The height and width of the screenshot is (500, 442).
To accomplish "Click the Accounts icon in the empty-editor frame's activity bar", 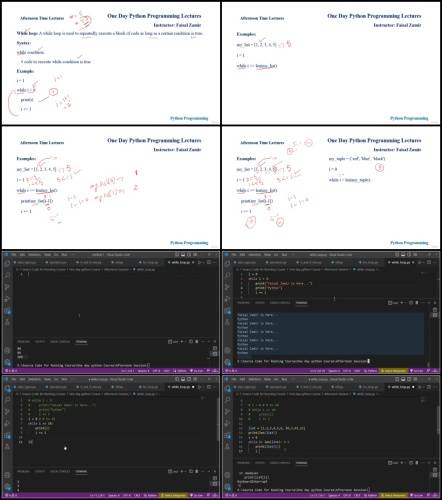I will coord(7,350).
